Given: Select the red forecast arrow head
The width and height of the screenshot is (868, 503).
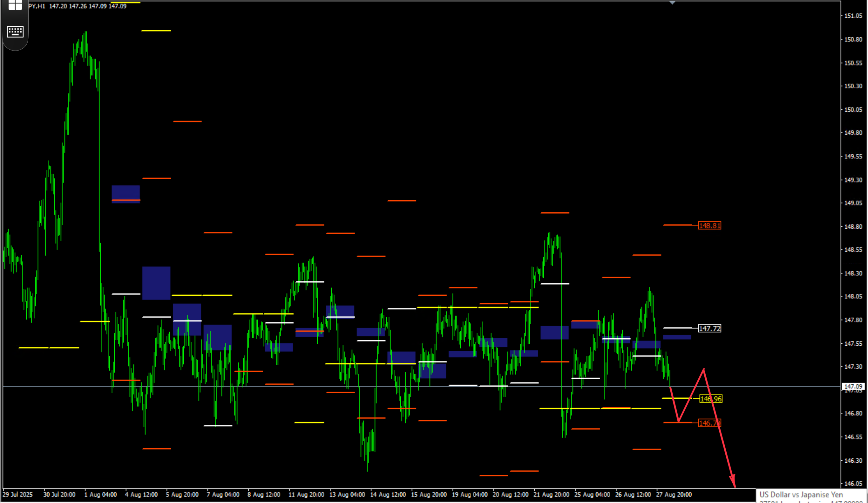Looking at the screenshot, I should (733, 481).
